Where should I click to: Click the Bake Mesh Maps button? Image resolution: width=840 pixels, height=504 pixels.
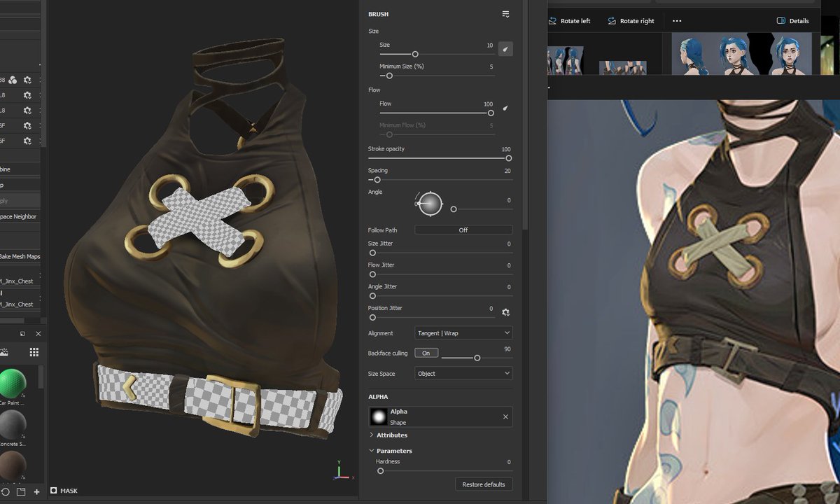[x=20, y=256]
